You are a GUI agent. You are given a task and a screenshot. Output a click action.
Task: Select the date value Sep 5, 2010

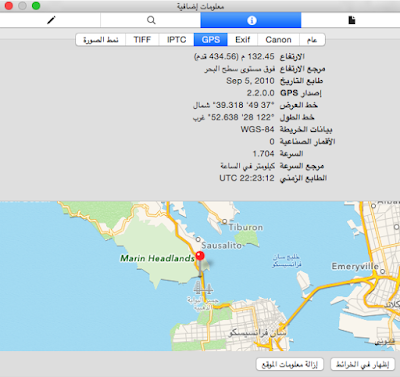click(x=250, y=81)
